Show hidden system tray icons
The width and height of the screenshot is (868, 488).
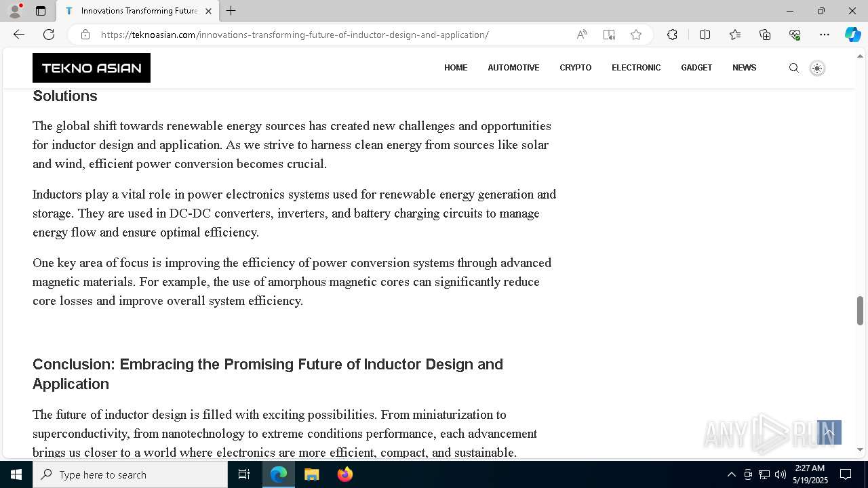[731, 474]
